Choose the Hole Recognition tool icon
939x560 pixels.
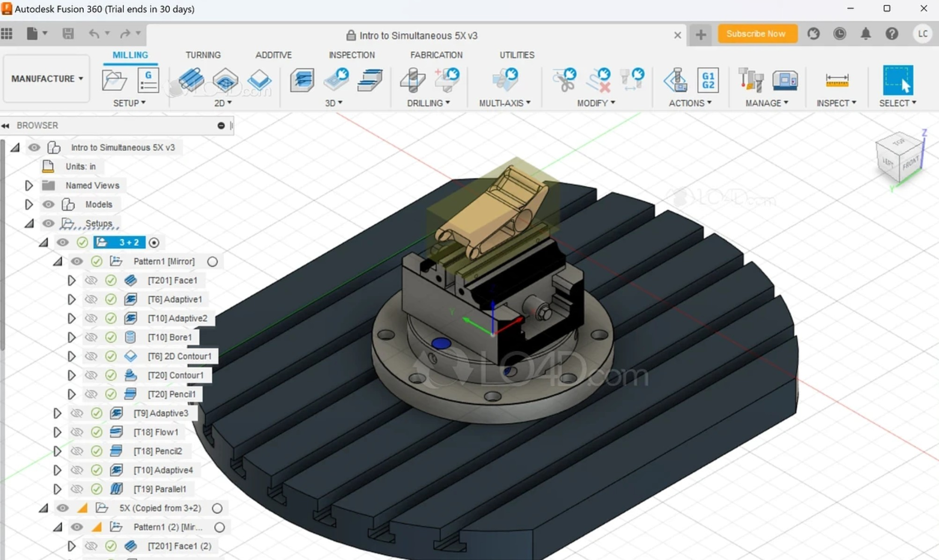[x=447, y=80]
